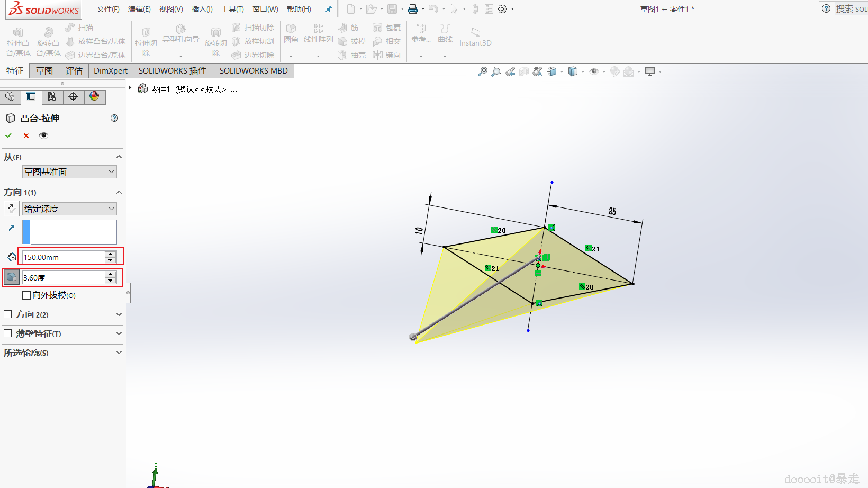
Task: Toggle the draft on/off button
Action: (x=12, y=277)
